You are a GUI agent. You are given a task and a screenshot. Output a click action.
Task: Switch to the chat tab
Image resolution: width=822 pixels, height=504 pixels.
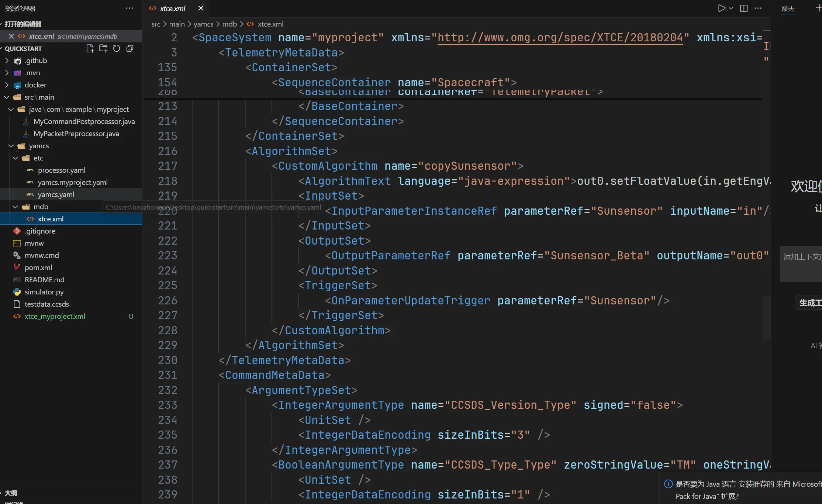point(788,8)
